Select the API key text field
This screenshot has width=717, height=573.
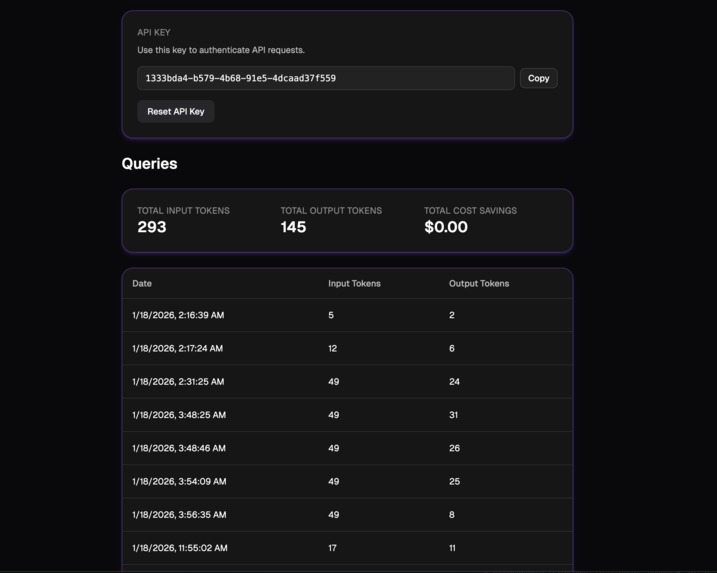coord(326,78)
